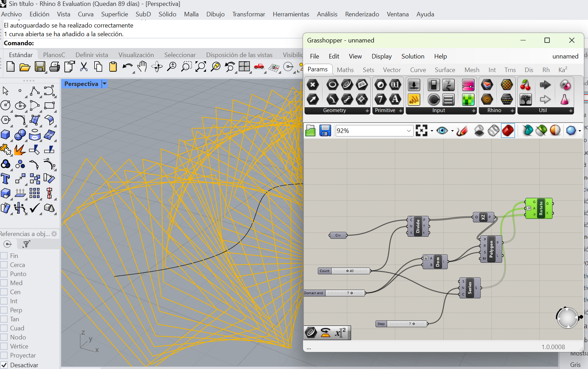Screen dimensions: 588x369
Task: Select the Undo arrow in Rhino toolbar
Action: tap(127, 66)
